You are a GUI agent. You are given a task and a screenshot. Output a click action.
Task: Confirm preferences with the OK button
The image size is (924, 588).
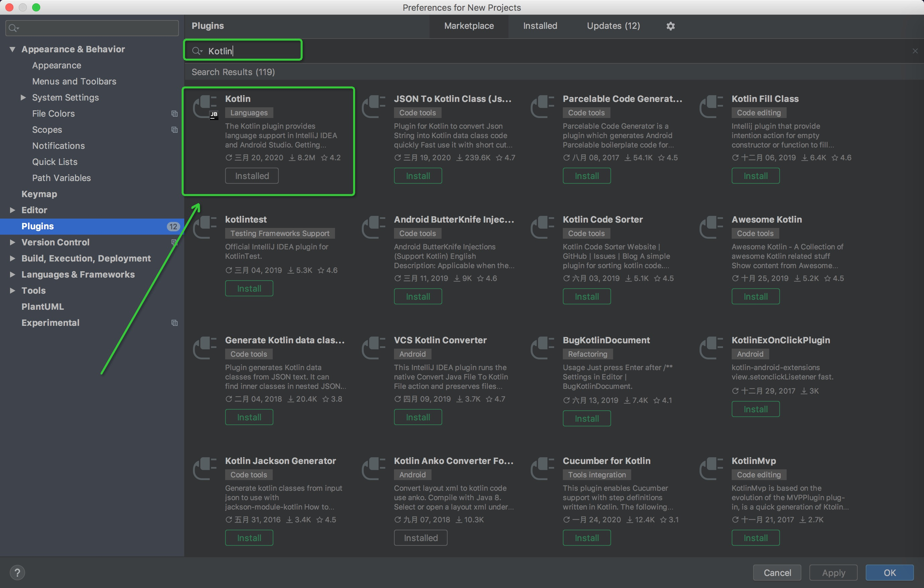point(889,573)
